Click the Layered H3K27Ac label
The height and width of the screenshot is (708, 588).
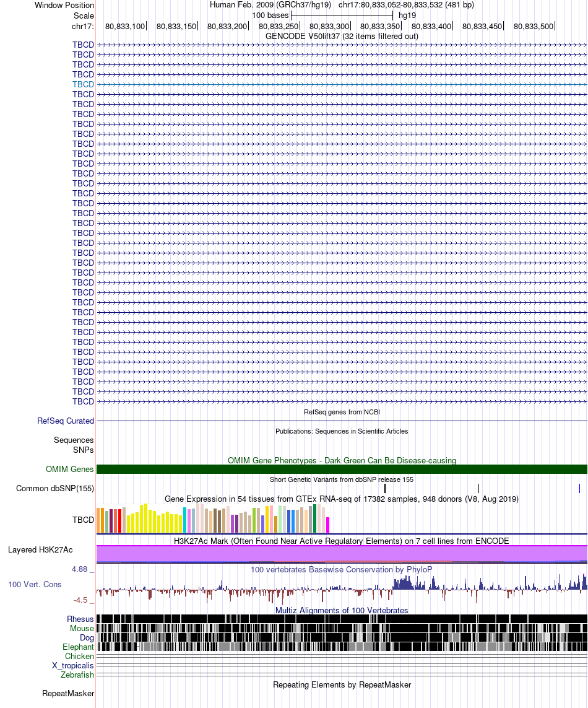(x=40, y=549)
